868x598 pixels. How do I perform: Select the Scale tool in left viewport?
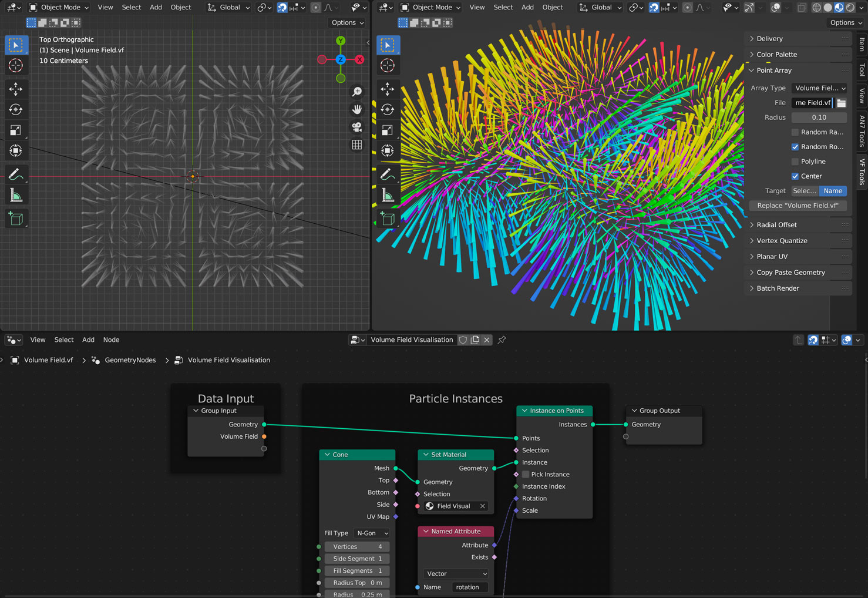(x=16, y=130)
